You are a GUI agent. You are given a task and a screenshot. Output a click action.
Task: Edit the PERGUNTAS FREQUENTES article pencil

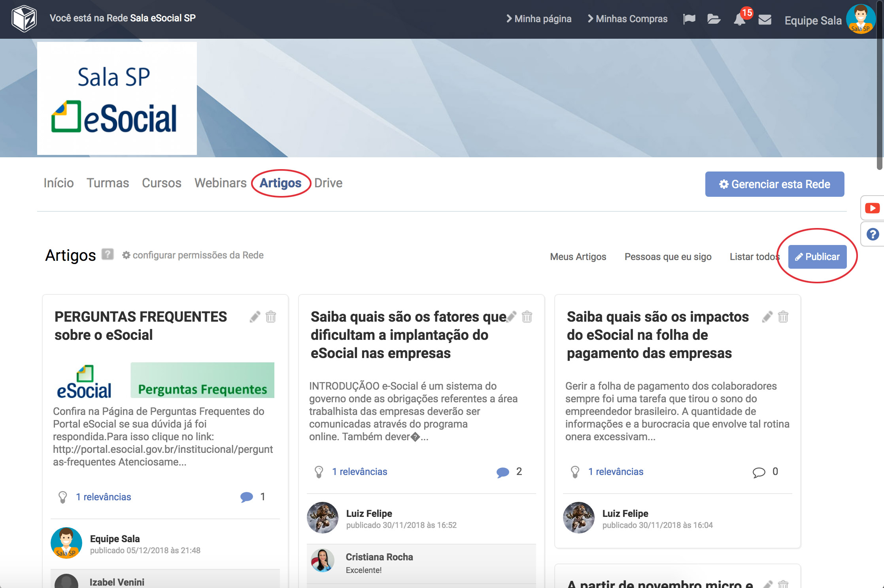point(255,317)
